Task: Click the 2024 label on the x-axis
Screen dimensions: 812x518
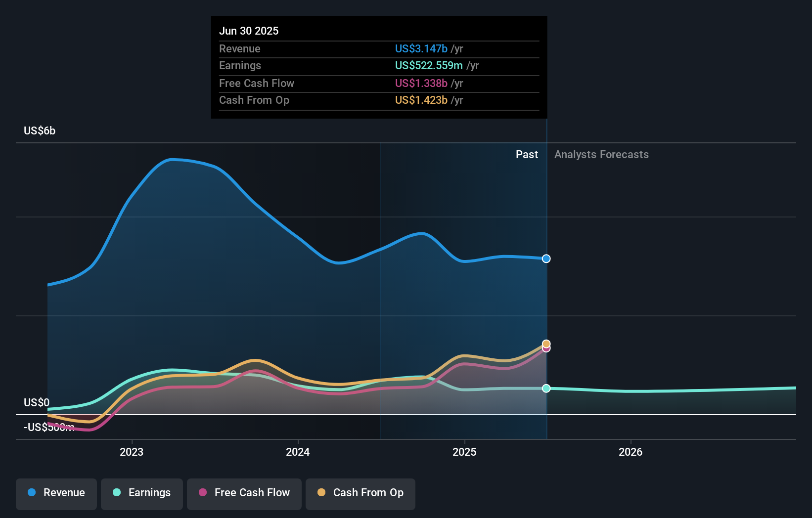Action: [297, 452]
